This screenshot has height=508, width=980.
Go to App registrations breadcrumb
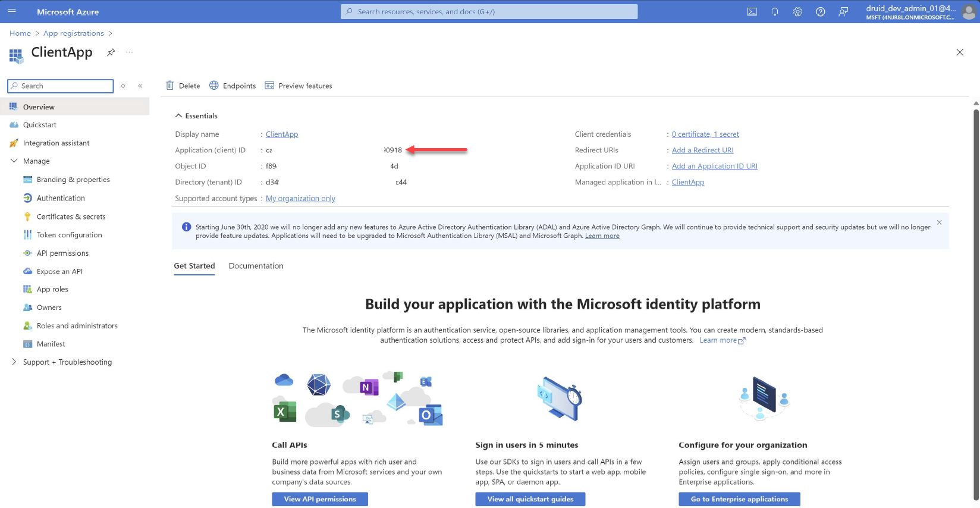74,33
